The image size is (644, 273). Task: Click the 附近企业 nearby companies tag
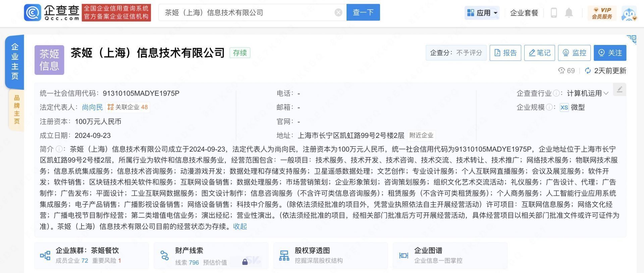tap(421, 135)
